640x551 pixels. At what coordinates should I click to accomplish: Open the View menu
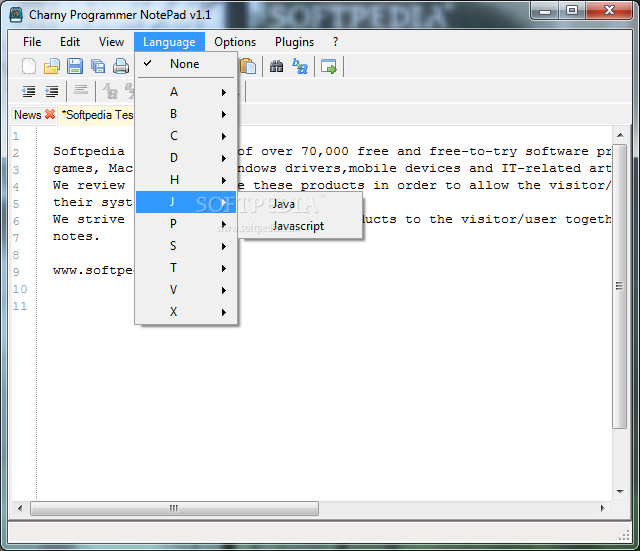pyautogui.click(x=111, y=42)
